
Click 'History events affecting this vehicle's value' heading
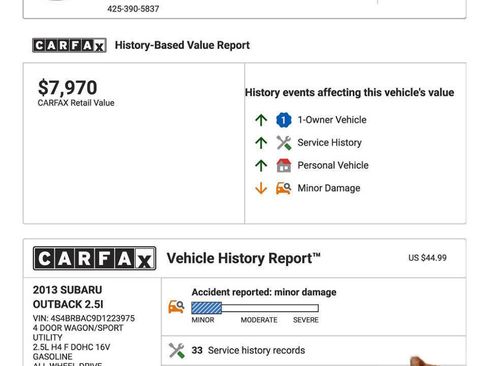click(x=349, y=92)
